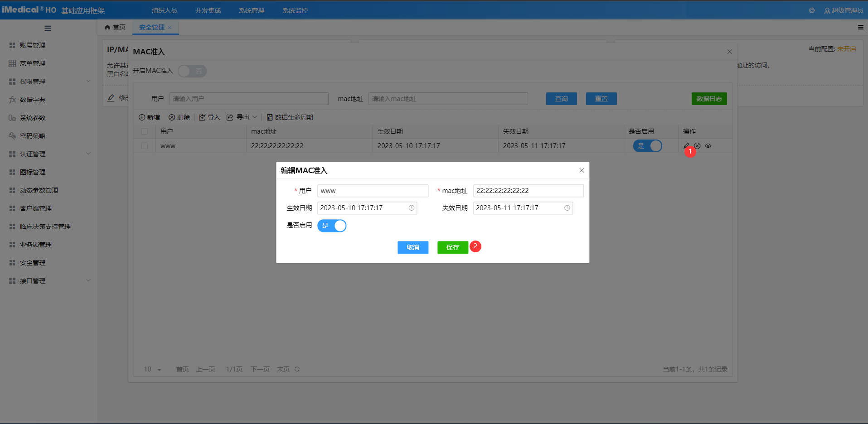Click the 取消 button in the dialog
The height and width of the screenshot is (424, 868).
pyautogui.click(x=412, y=247)
